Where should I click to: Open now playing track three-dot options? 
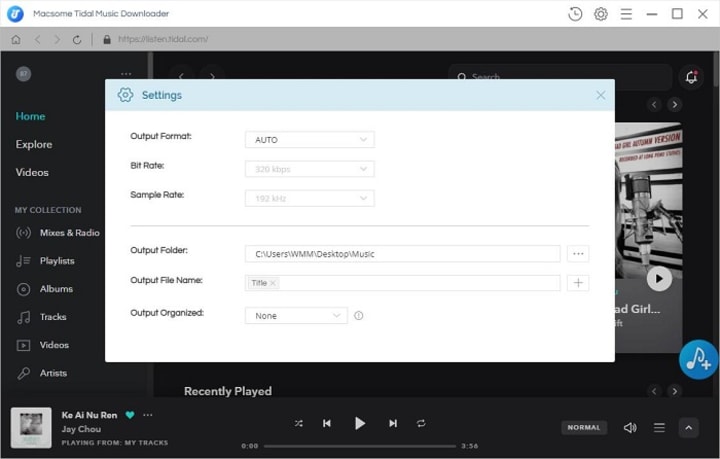pos(147,415)
